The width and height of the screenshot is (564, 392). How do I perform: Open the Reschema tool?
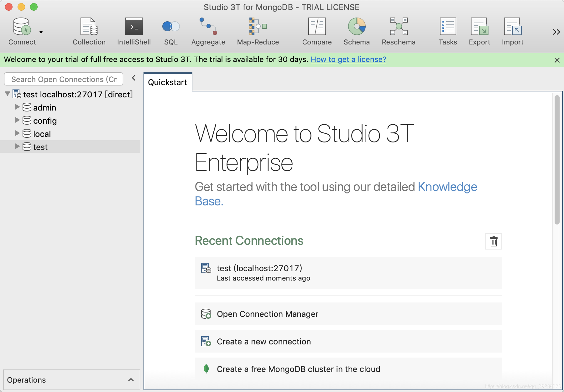coord(398,30)
